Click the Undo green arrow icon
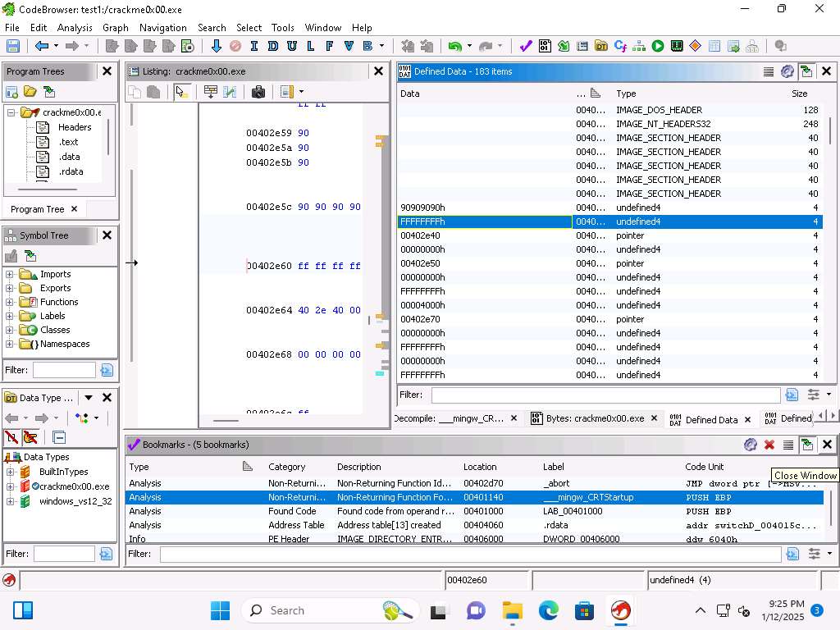Image resolution: width=840 pixels, height=630 pixels. [454, 46]
